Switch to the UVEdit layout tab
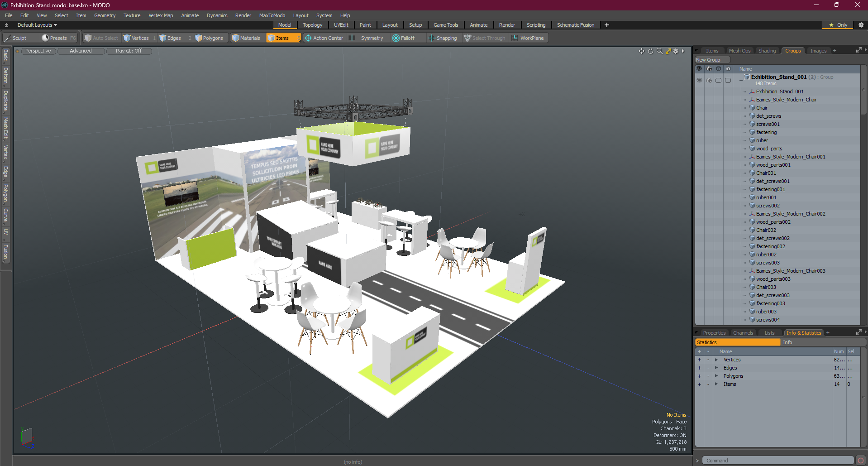This screenshot has height=466, width=868. [x=341, y=25]
